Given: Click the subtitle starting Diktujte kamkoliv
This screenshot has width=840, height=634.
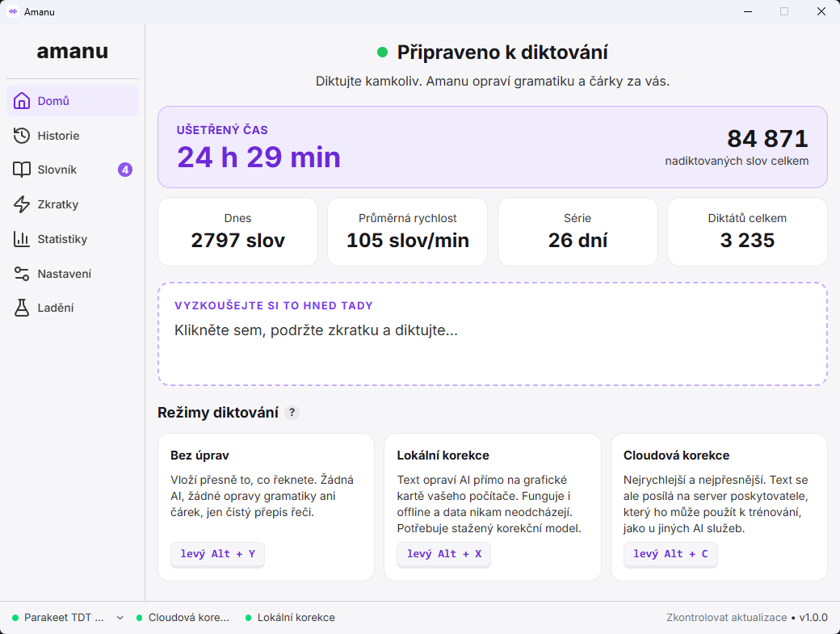Looking at the screenshot, I should (x=493, y=82).
